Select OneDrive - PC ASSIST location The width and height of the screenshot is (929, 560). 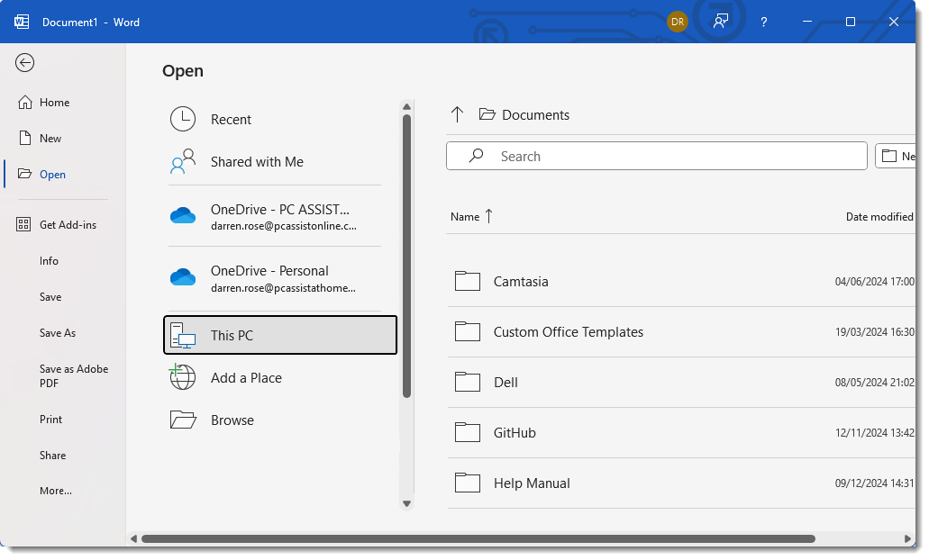pyautogui.click(x=279, y=217)
